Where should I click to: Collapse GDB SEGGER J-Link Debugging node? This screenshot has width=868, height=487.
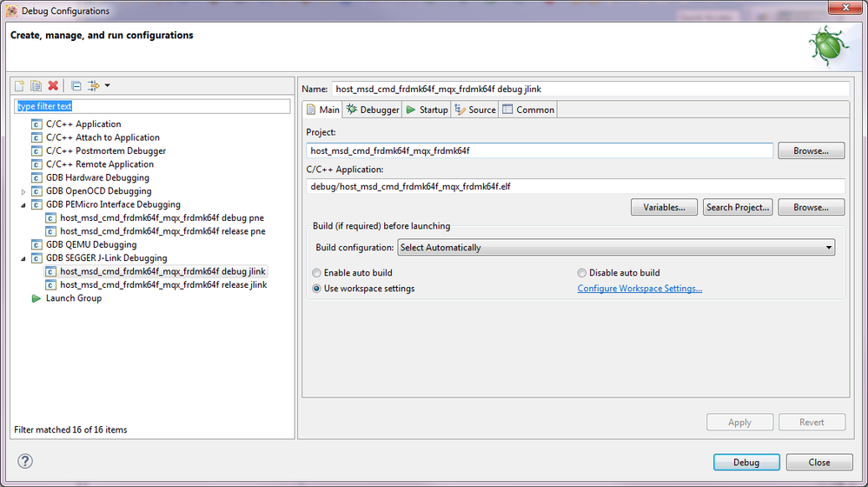pos(23,259)
